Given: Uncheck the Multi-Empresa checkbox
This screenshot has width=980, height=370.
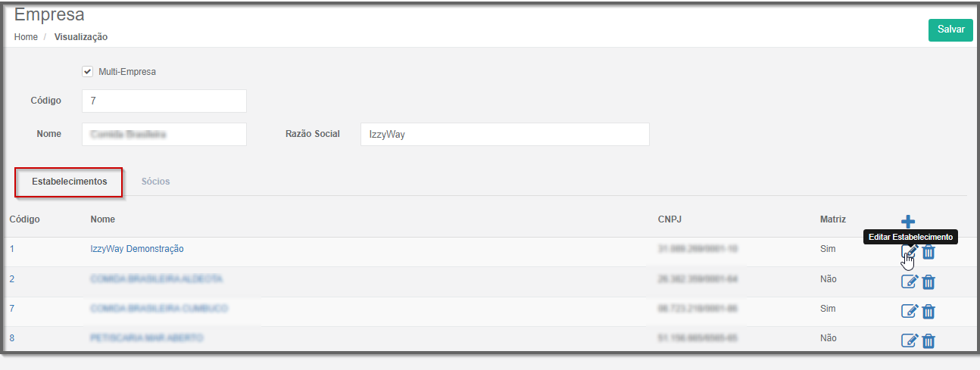Looking at the screenshot, I should click(x=87, y=72).
